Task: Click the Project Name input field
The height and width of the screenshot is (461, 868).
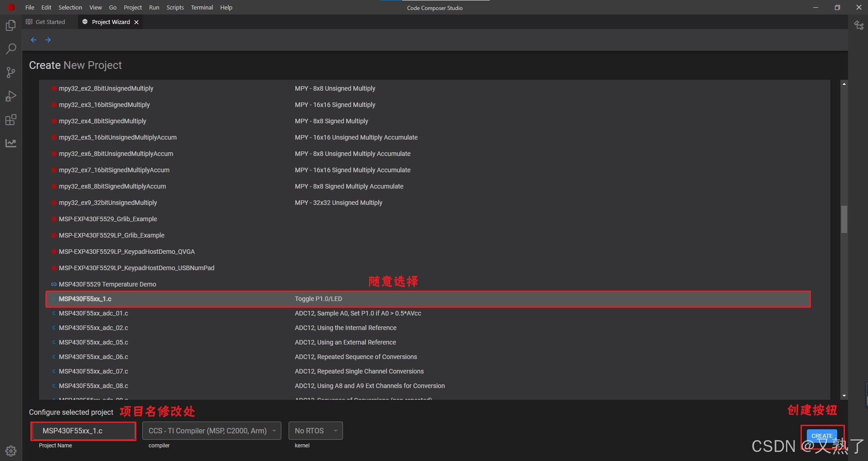Action: click(x=83, y=431)
